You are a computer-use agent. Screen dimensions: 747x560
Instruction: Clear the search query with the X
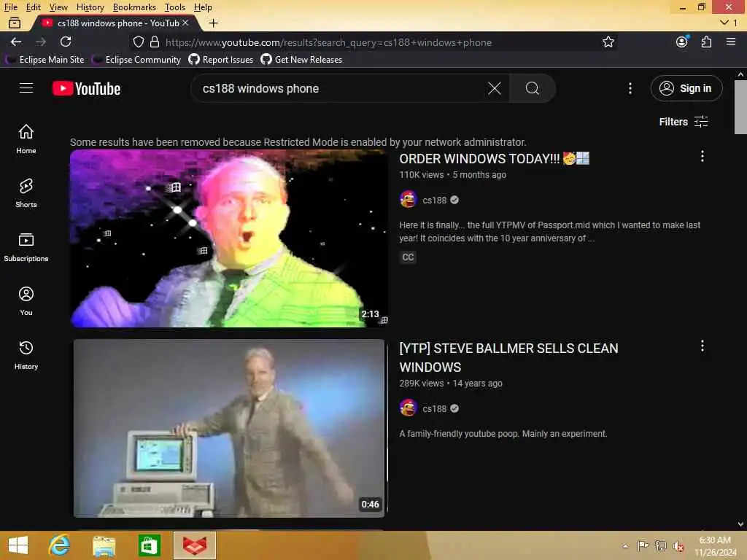pos(495,88)
